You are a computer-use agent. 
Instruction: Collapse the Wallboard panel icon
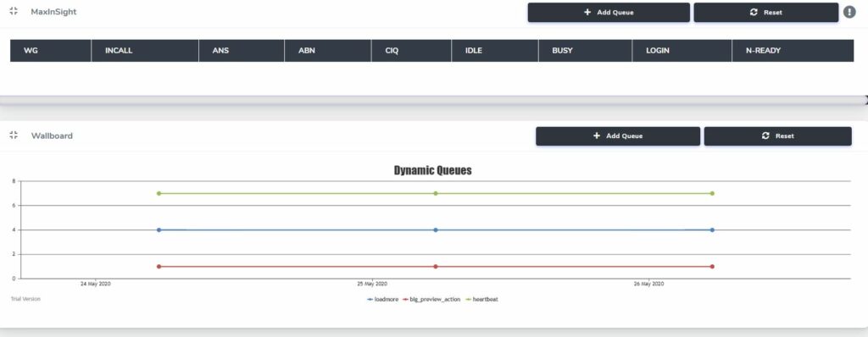click(x=14, y=135)
